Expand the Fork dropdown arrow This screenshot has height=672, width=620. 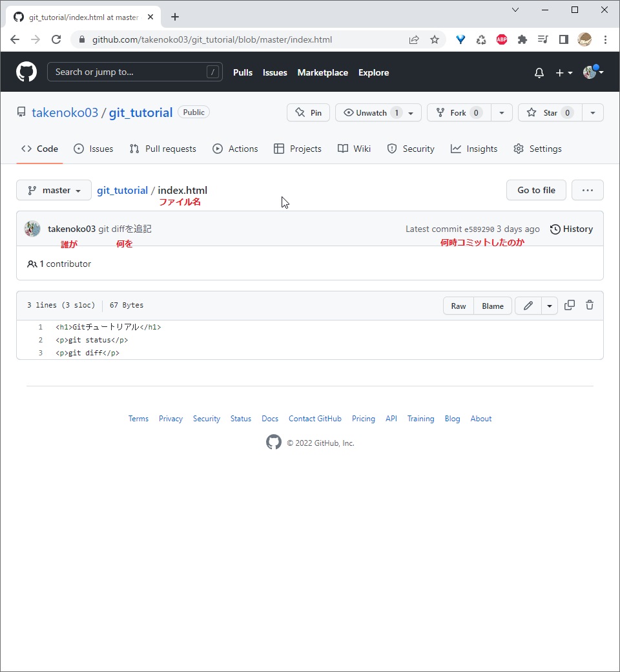(x=502, y=113)
